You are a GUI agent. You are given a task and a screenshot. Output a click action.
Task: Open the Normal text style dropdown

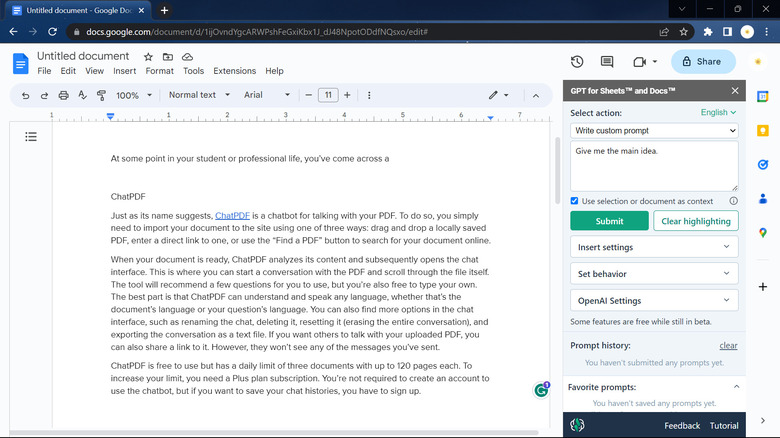197,96
